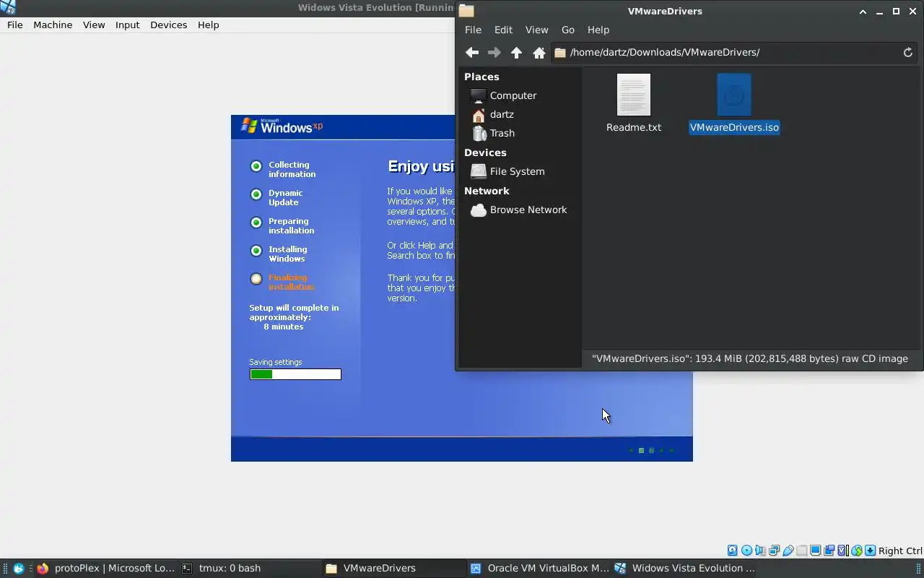Screen dimensions: 924x578
Task: Open the File menu in VirtualBox window
Action: pos(15,25)
